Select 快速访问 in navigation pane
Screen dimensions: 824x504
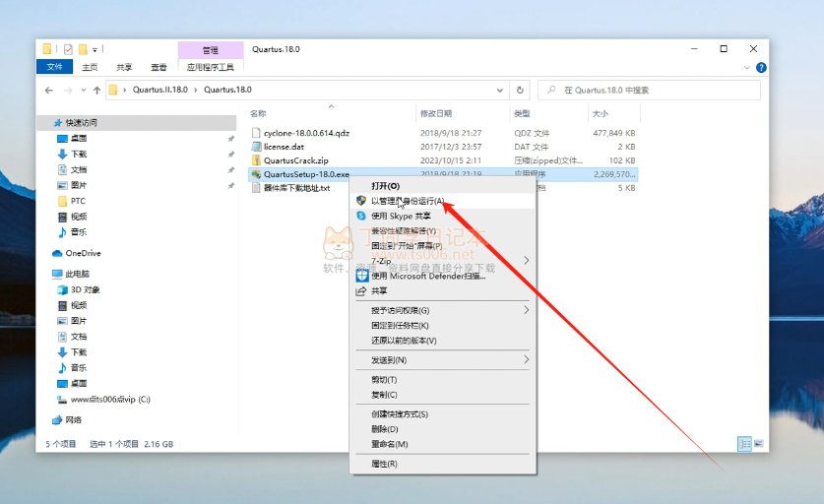pos(81,122)
